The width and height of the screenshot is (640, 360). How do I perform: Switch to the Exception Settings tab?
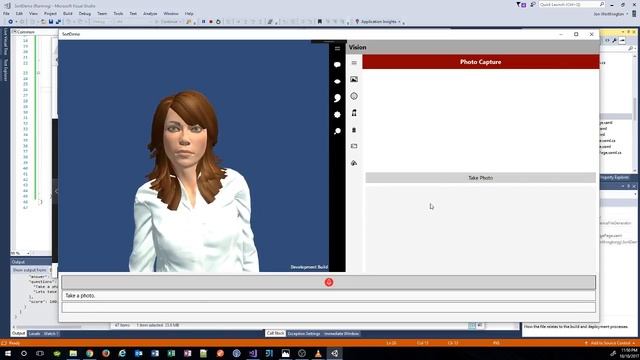pos(304,333)
